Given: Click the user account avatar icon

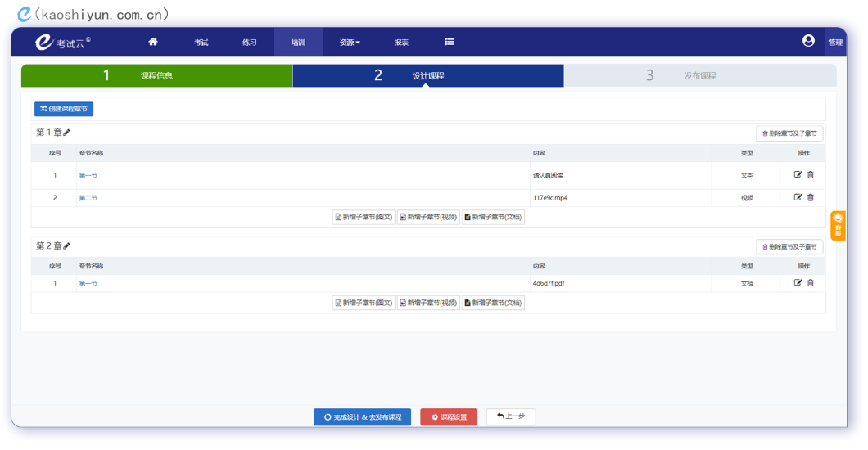Looking at the screenshot, I should click(x=808, y=41).
